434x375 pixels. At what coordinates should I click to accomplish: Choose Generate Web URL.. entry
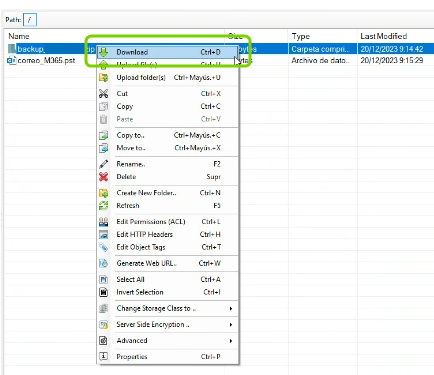pyautogui.click(x=168, y=263)
